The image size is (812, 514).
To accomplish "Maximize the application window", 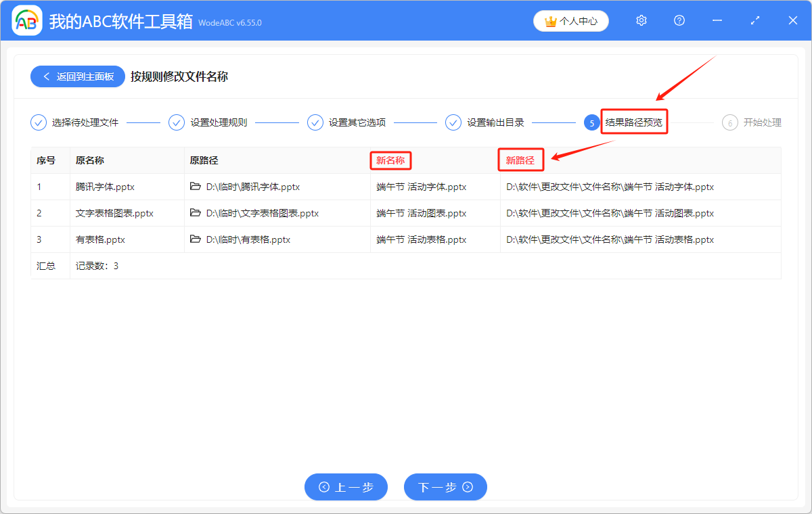I will 755,21.
